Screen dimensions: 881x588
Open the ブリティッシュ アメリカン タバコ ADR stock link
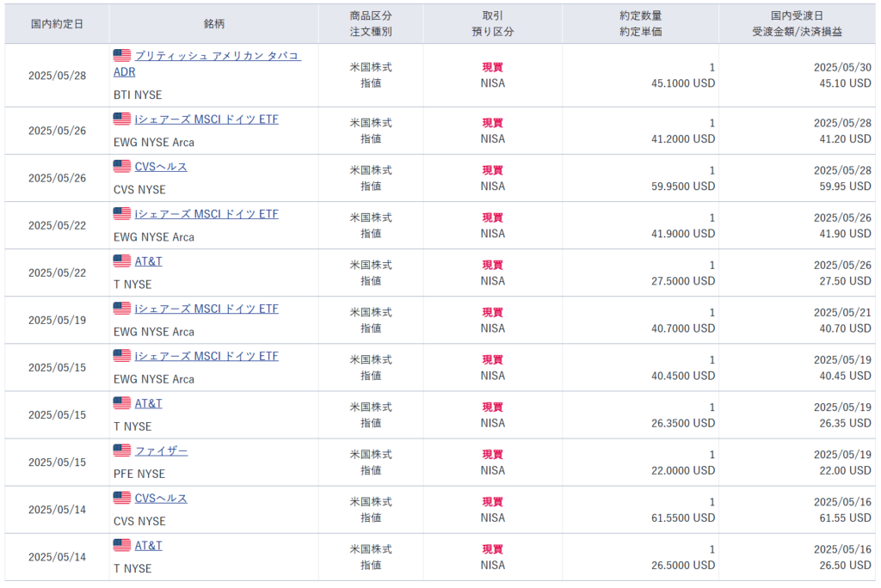217,56
